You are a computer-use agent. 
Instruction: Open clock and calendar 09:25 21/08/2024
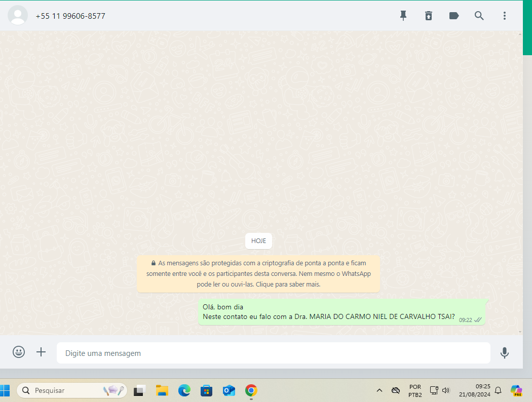[474, 390]
